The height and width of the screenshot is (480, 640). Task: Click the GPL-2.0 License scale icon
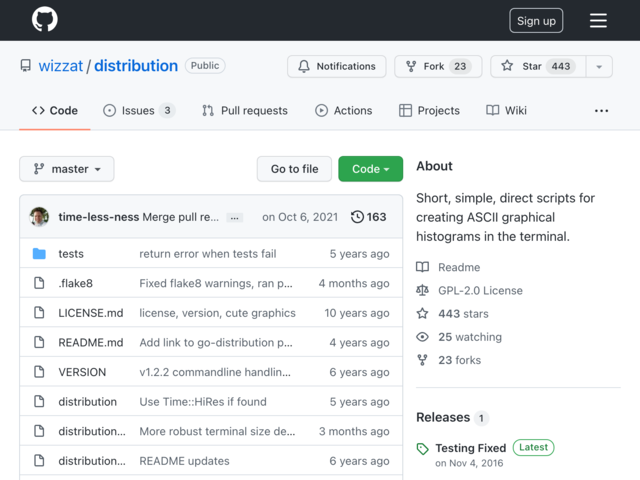coord(423,290)
